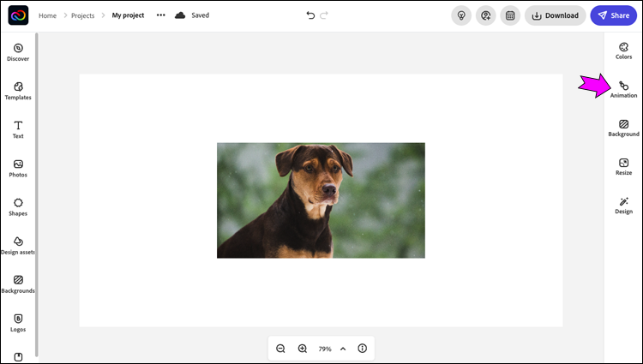Select the Text tool

pos(18,128)
